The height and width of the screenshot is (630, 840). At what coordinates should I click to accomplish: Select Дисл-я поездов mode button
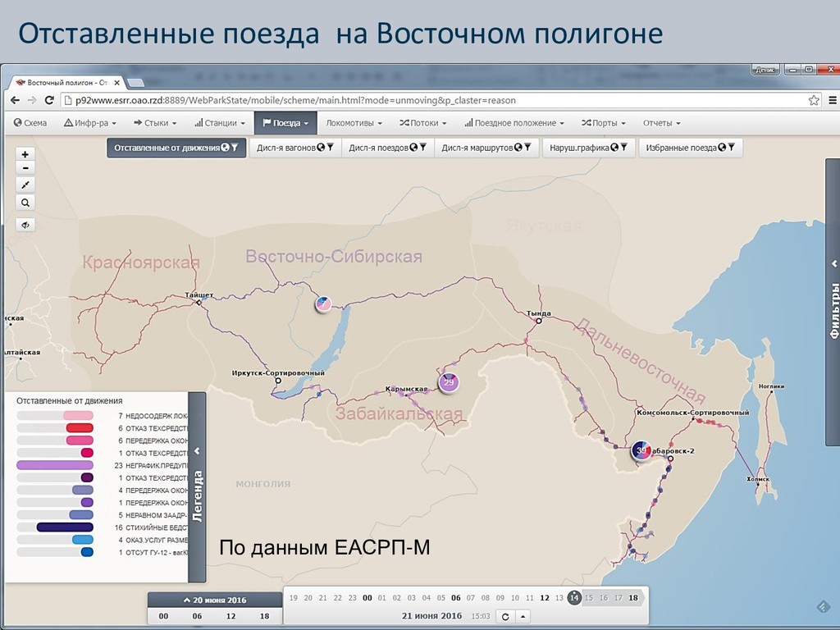point(388,148)
